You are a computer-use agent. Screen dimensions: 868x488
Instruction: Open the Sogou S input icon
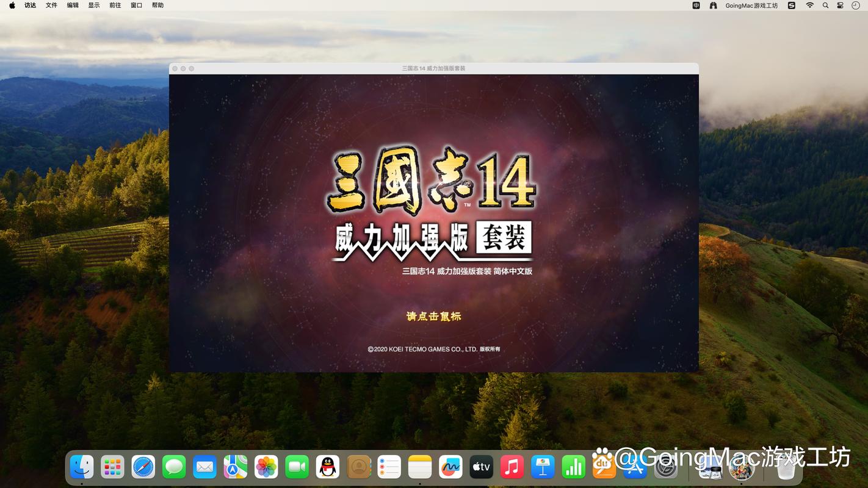[x=791, y=5]
